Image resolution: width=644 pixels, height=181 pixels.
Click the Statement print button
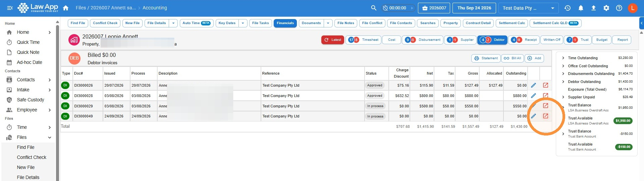pos(486,58)
